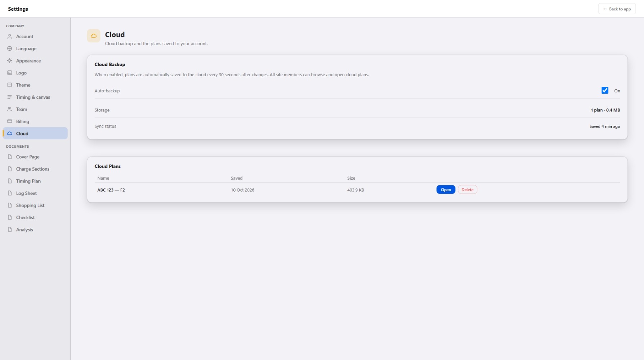The width and height of the screenshot is (644, 360).
Task: Toggle the Auto-backup checkbox
Action: 605,91
